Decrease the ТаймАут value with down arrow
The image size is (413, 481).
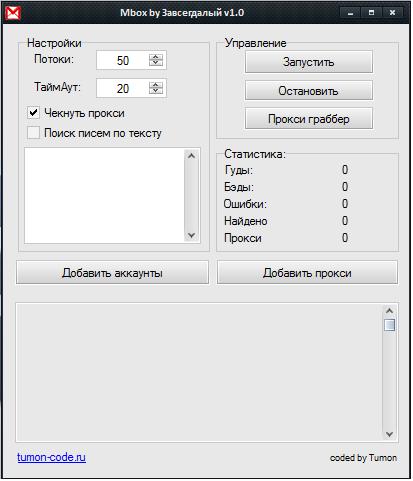click(x=156, y=91)
